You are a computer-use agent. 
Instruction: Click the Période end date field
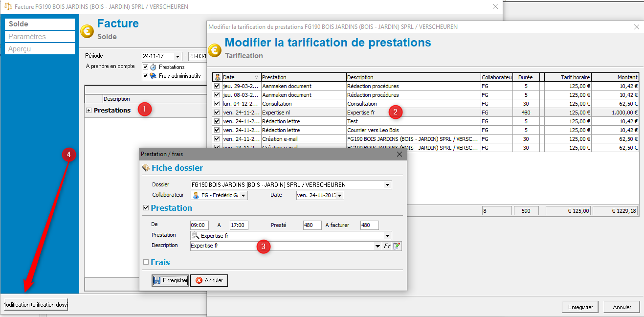198,56
